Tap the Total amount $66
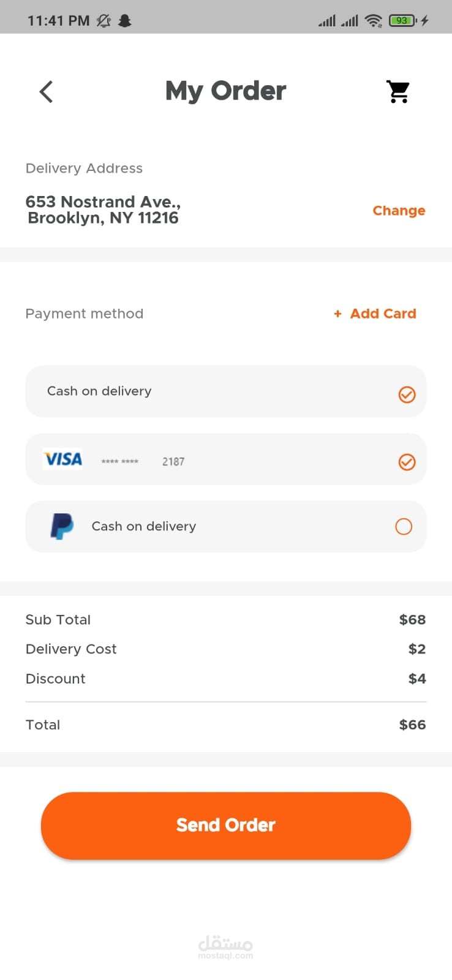Screen dimensions: 452x980 (412, 725)
